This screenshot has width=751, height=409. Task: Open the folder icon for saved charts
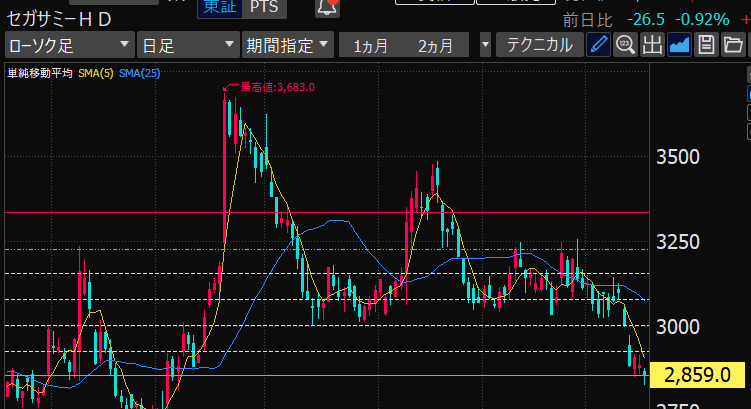coord(732,45)
